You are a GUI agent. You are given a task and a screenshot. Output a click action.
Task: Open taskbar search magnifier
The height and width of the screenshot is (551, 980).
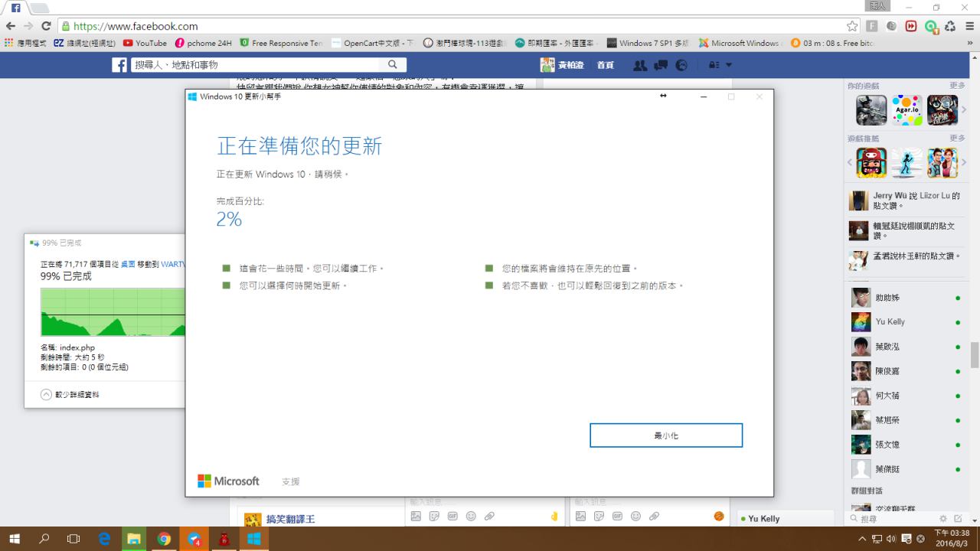click(44, 539)
